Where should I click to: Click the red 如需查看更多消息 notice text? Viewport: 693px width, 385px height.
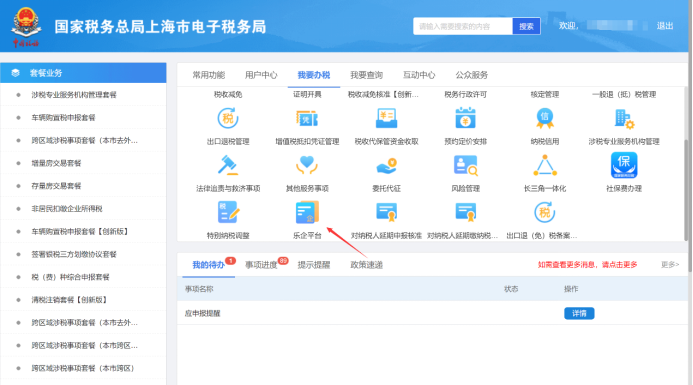coord(587,265)
